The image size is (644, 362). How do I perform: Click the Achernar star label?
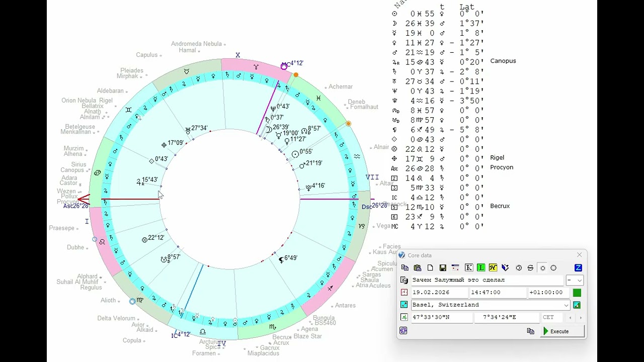[341, 87]
